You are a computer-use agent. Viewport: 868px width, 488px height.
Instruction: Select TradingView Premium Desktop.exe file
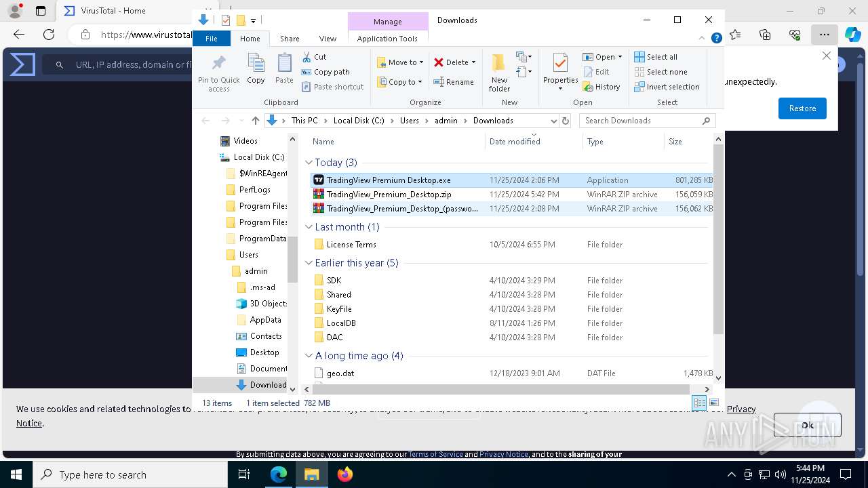click(512, 180)
